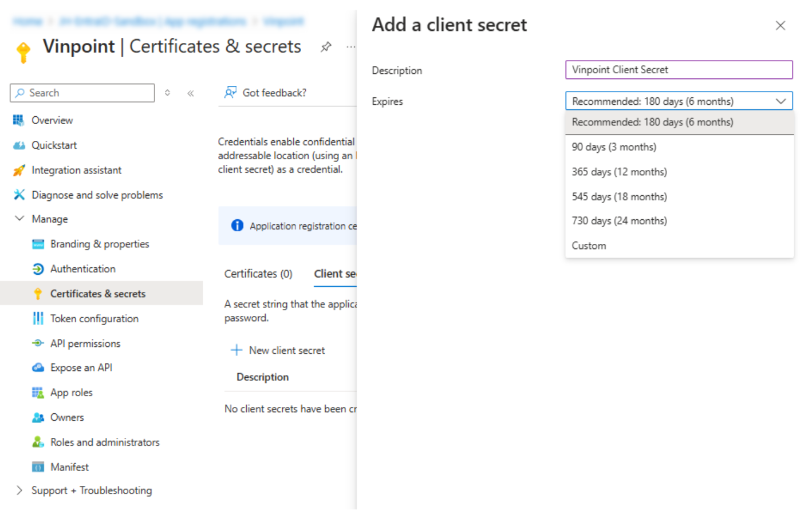Image resolution: width=812 pixels, height=514 pixels.
Task: Click the Roles and administrators icon
Action: coord(38,442)
